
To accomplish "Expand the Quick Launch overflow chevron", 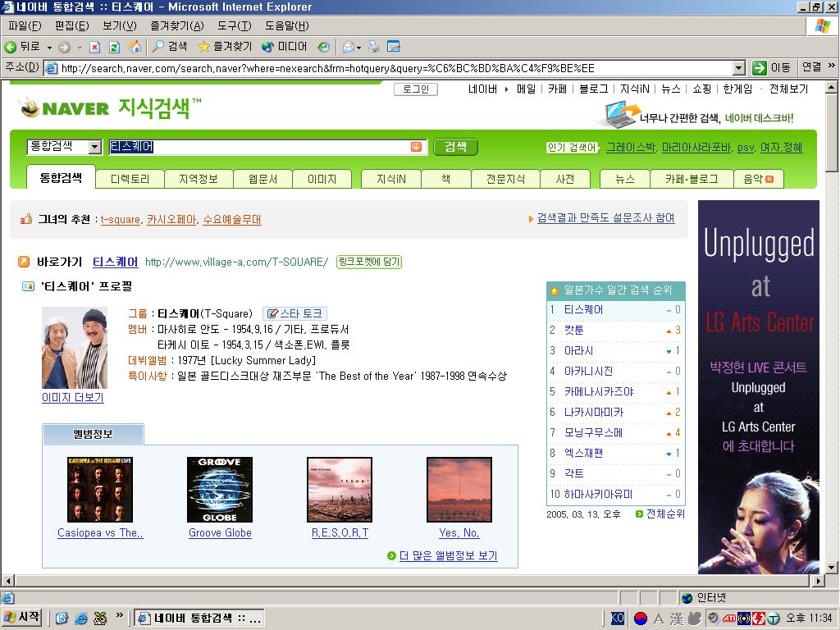I will [x=120, y=615].
